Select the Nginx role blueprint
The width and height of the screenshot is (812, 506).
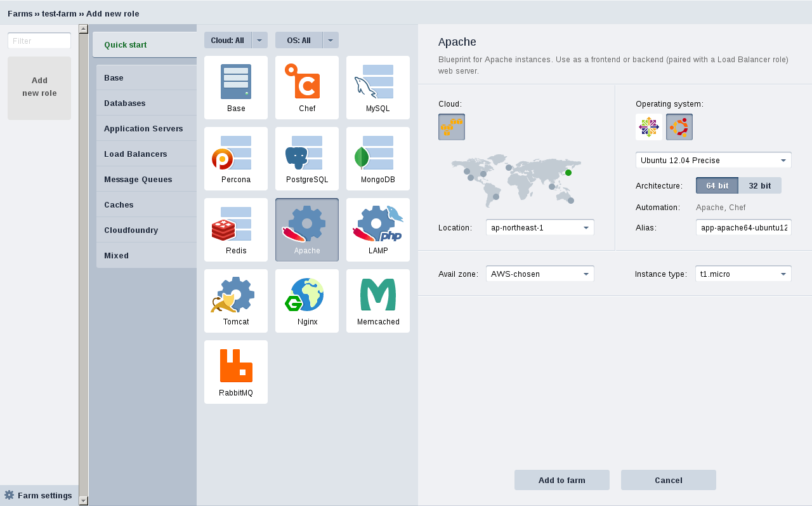click(307, 301)
